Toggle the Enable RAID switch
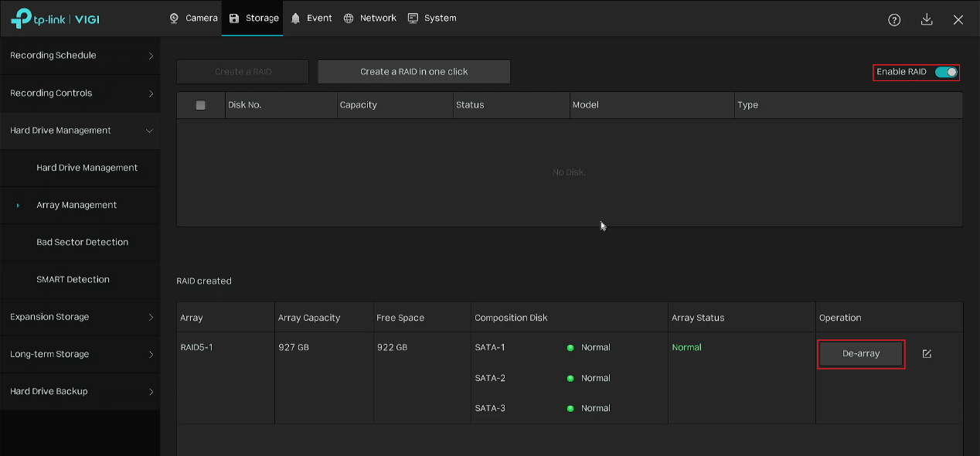Screen dimensions: 980x456 point(946,72)
